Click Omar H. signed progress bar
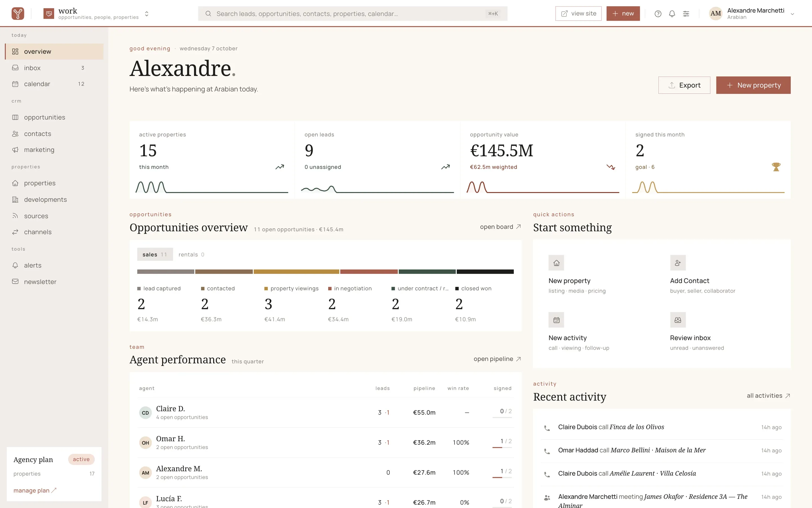812x508 pixels. tap(502, 448)
